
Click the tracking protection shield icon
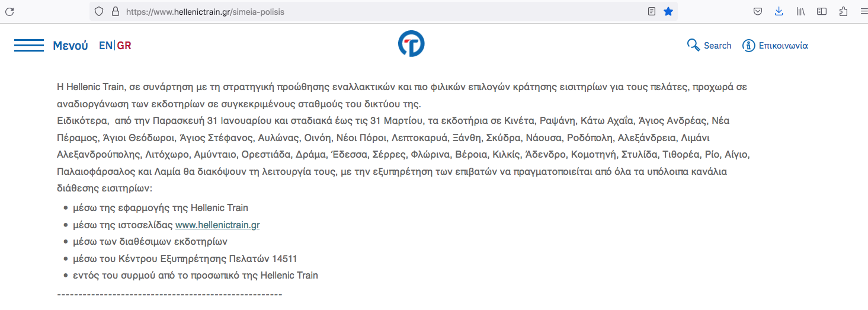tap(99, 11)
